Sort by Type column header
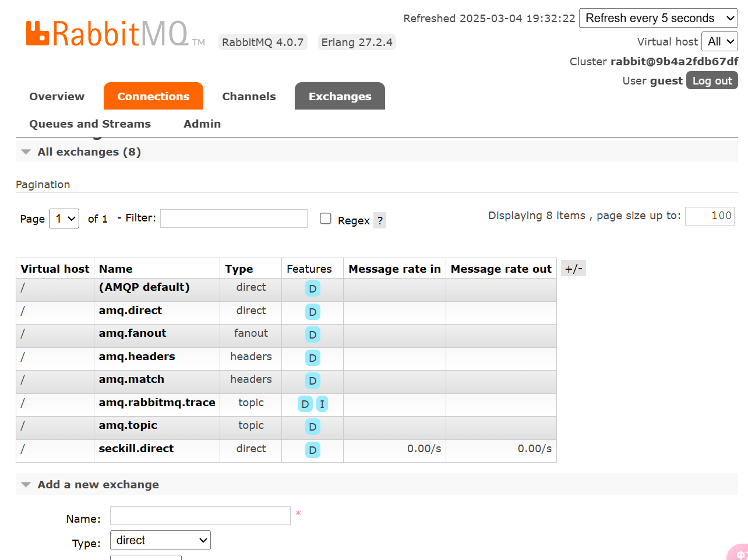The width and height of the screenshot is (748, 560). (x=239, y=269)
